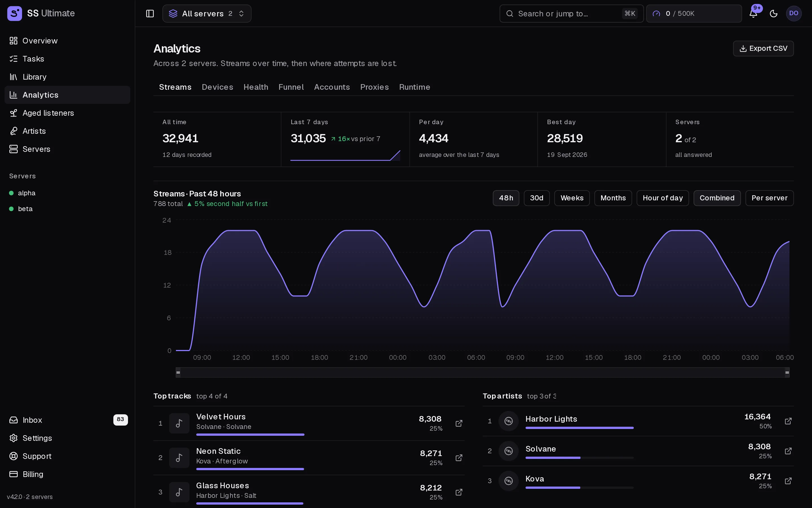Switch theme with the moon icon
Image resolution: width=812 pixels, height=508 pixels.
[773, 14]
